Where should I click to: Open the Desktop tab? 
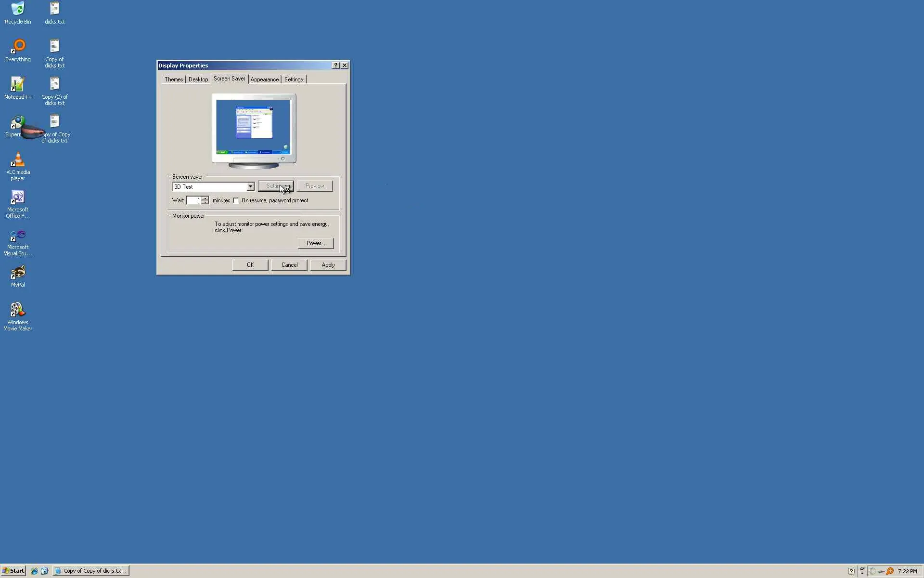198,79
